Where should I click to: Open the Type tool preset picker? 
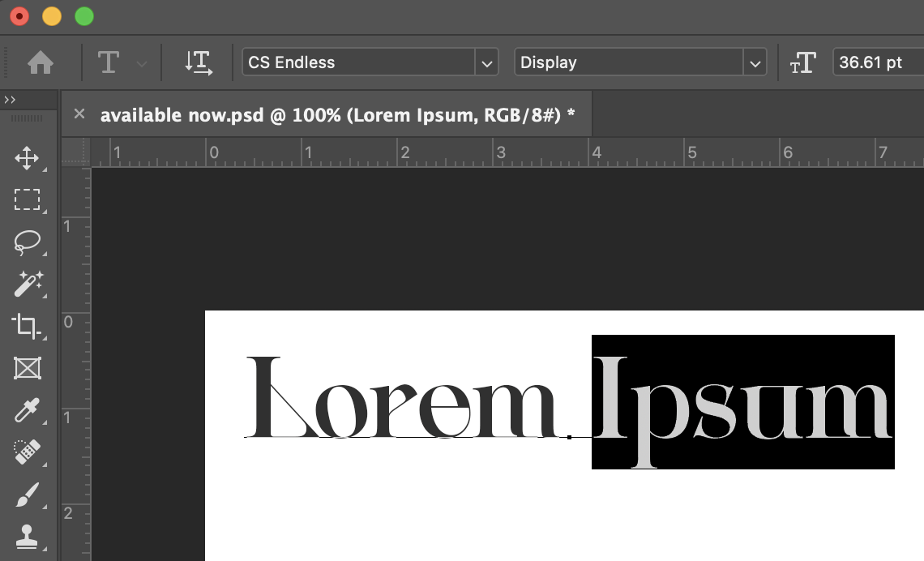pos(120,62)
